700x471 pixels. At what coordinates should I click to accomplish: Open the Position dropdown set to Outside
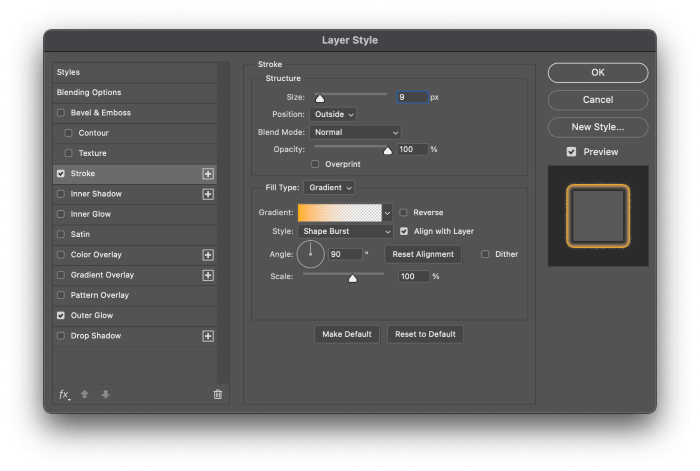tap(335, 114)
